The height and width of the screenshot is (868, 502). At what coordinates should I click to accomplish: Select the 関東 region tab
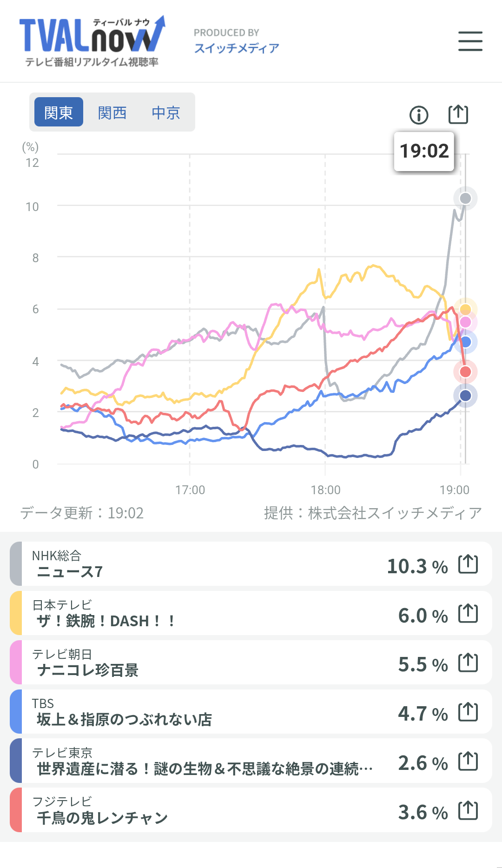(x=59, y=112)
